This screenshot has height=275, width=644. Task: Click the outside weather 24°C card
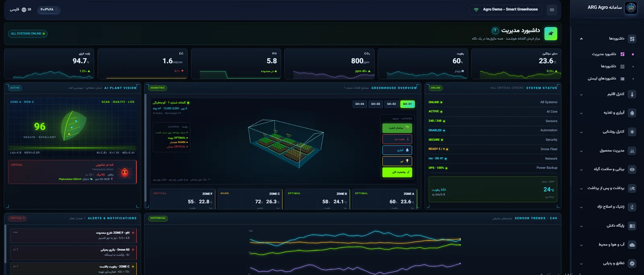[x=493, y=189]
